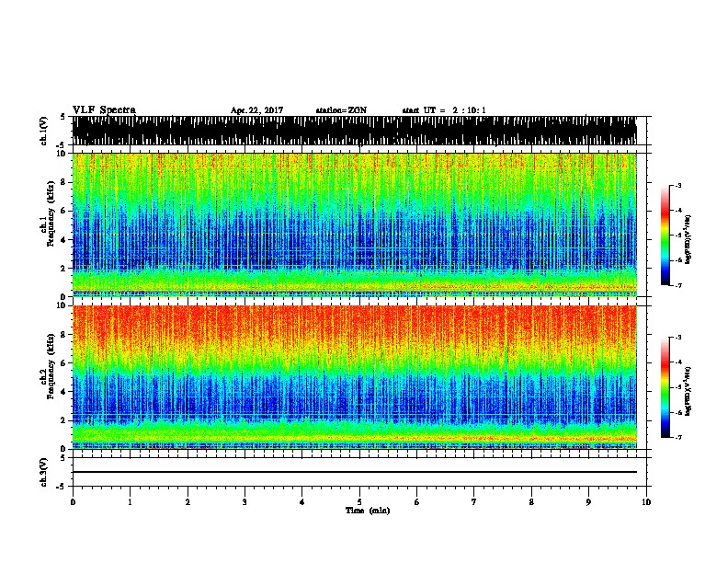Click "-3" label on ch.1 color bar
Viewport: 728px width, 563px height.
(677, 186)
